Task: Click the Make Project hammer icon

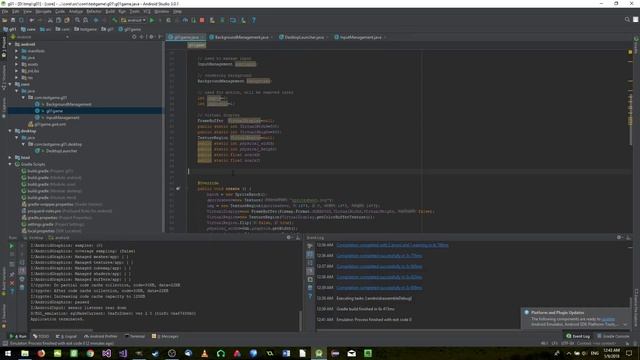Action: click(115, 20)
